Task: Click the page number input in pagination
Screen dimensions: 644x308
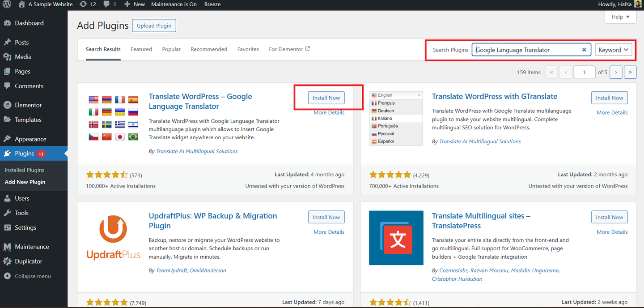Action: pyautogui.click(x=584, y=72)
